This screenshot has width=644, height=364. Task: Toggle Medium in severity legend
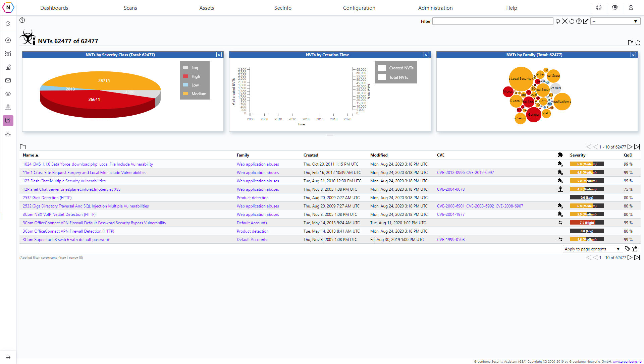(x=195, y=94)
